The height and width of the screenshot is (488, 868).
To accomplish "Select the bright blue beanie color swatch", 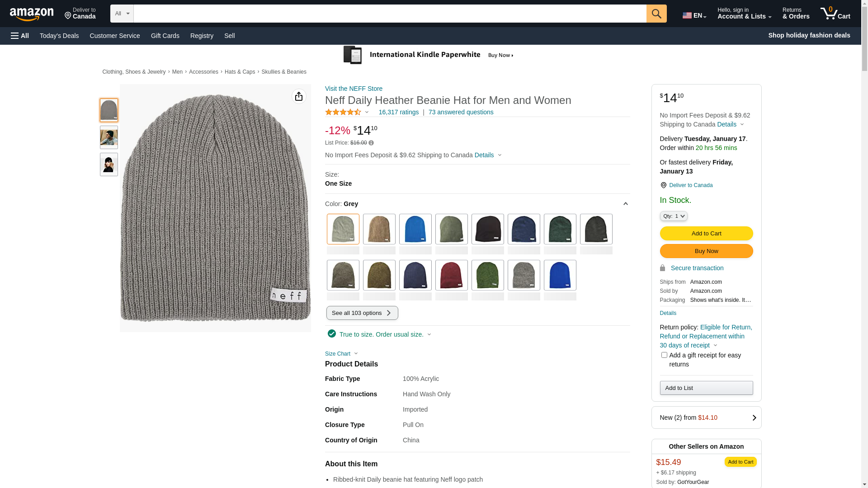I will tap(415, 229).
